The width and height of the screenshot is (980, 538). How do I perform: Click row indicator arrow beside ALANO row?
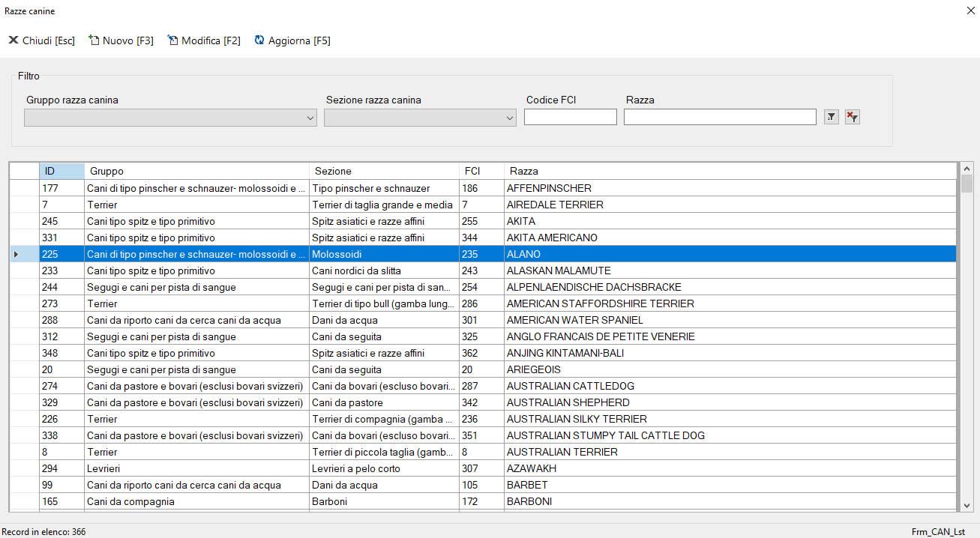[16, 255]
